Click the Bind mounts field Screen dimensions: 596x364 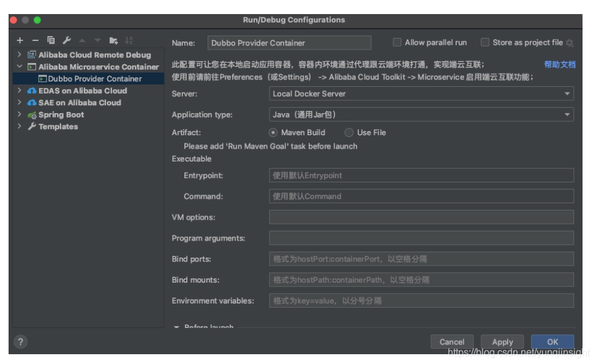421,280
